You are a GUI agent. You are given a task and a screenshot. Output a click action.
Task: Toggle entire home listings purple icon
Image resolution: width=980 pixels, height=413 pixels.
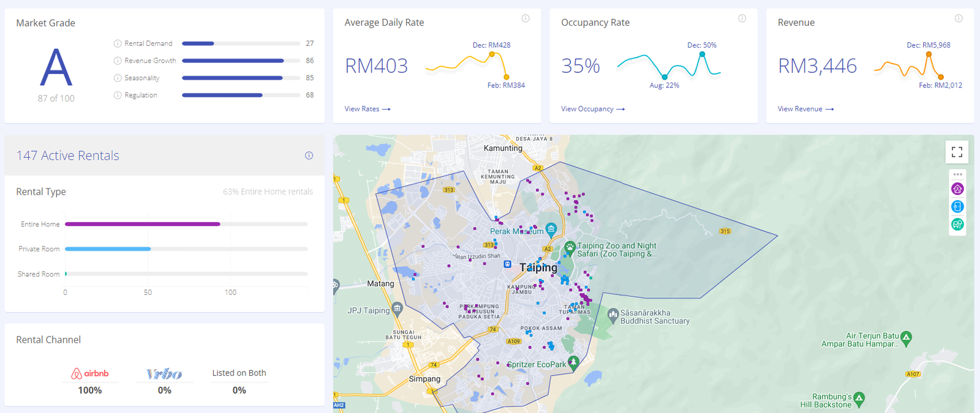957,189
